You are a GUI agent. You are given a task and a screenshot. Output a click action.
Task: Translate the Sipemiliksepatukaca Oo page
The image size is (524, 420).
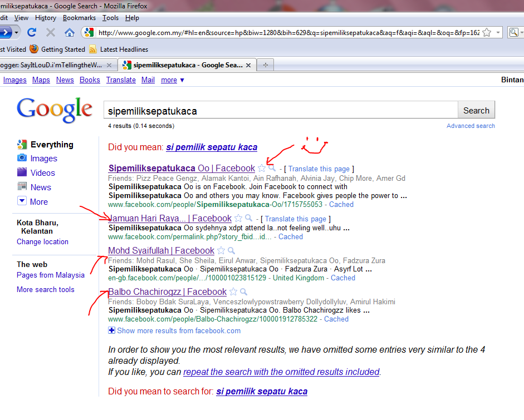319,169
